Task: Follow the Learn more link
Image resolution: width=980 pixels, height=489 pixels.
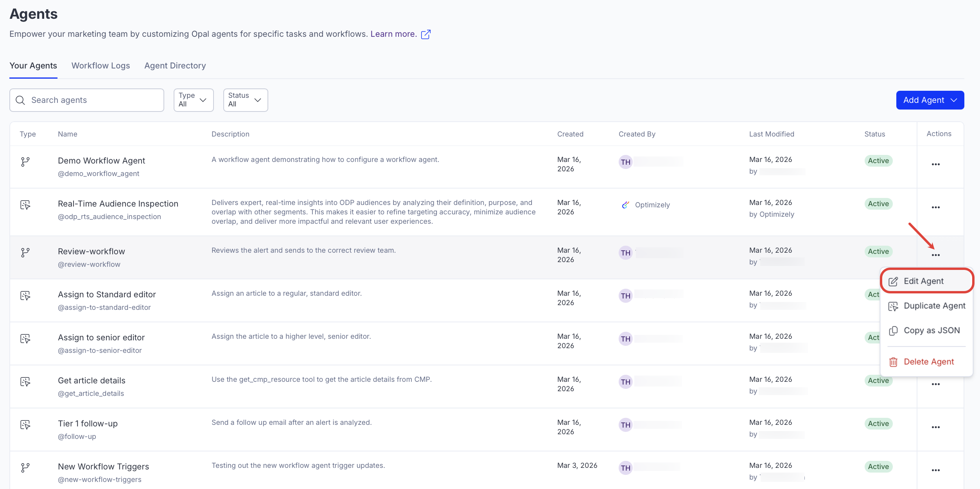Action: (393, 34)
